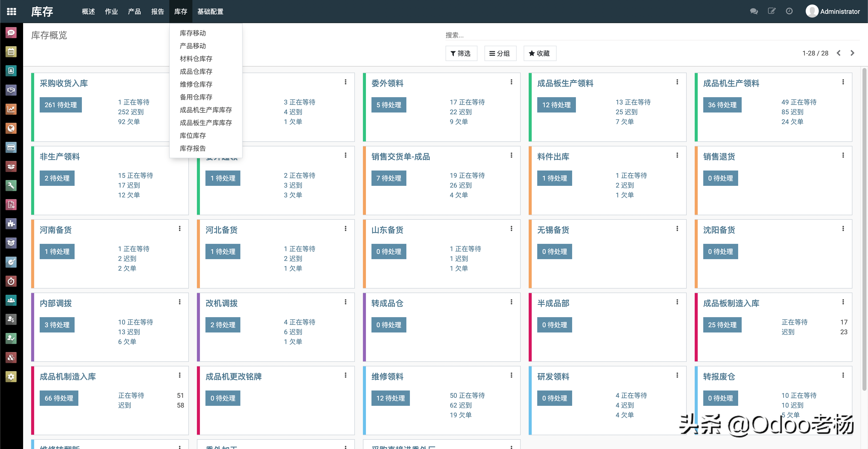
Task: Open the apps grid launcher icon
Action: tap(12, 12)
